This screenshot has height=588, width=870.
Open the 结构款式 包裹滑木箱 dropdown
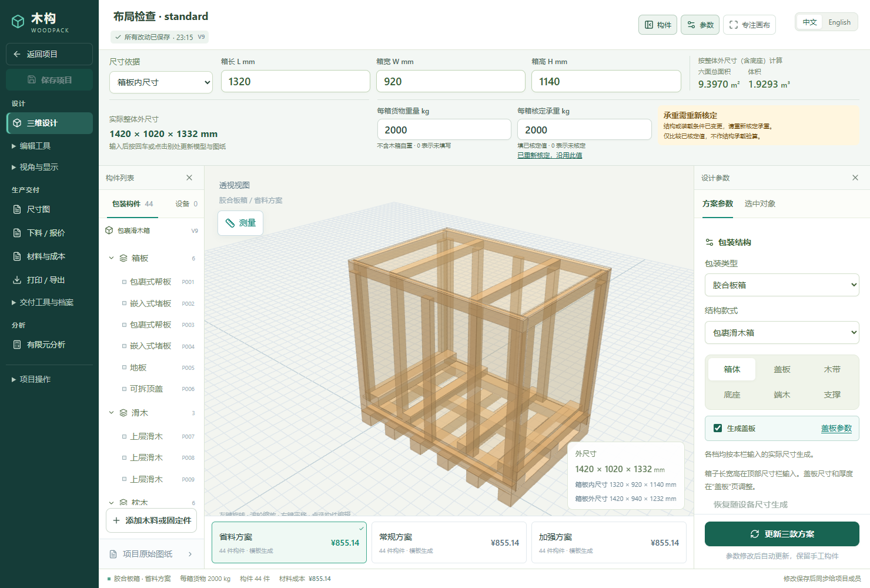pyautogui.click(x=782, y=333)
